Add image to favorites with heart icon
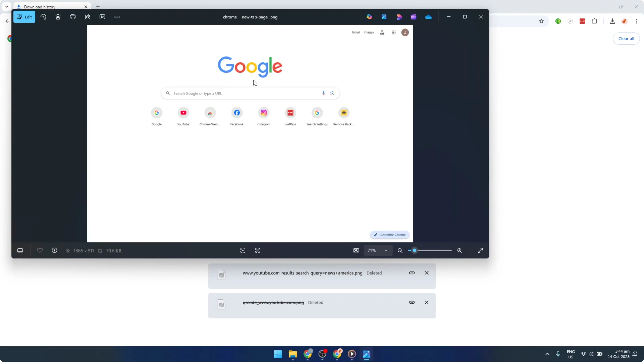Screen dimensions: 644x362 click(40, 250)
